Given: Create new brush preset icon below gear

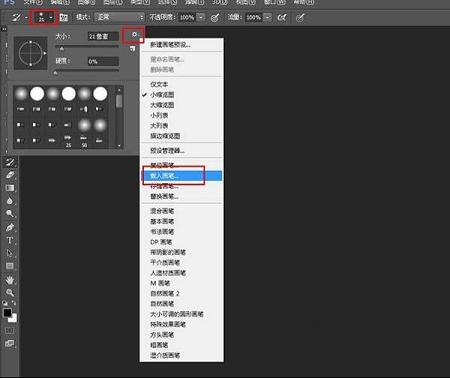Looking at the screenshot, I should (133, 49).
